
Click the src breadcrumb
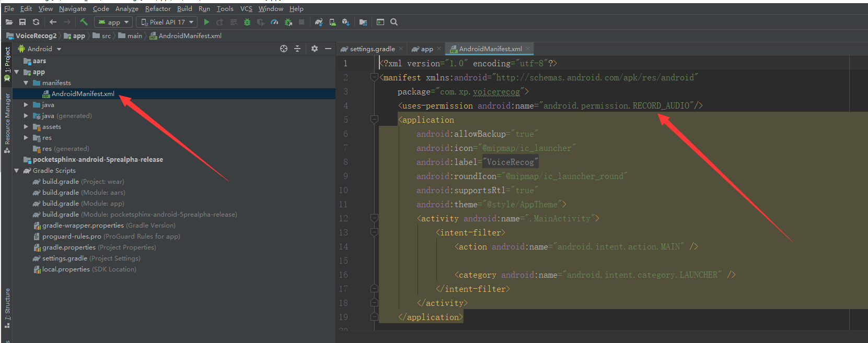tap(102, 36)
